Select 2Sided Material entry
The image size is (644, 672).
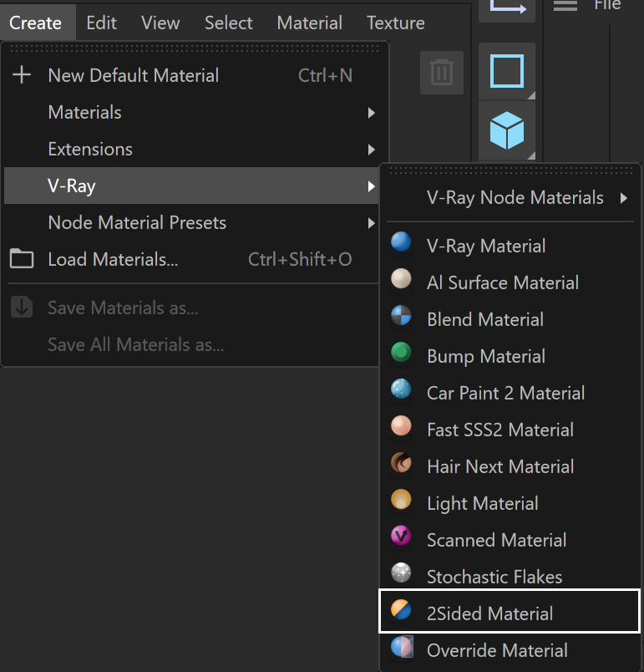point(510,611)
